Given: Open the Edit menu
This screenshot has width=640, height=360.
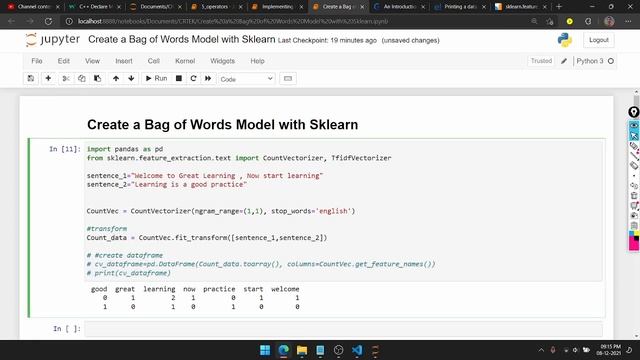Looking at the screenshot, I should tap(64, 61).
